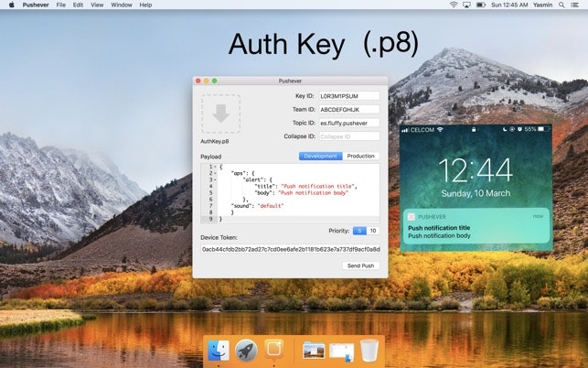Open the documents stack in Dock
Screen dimensions: 588x368
pos(342,352)
